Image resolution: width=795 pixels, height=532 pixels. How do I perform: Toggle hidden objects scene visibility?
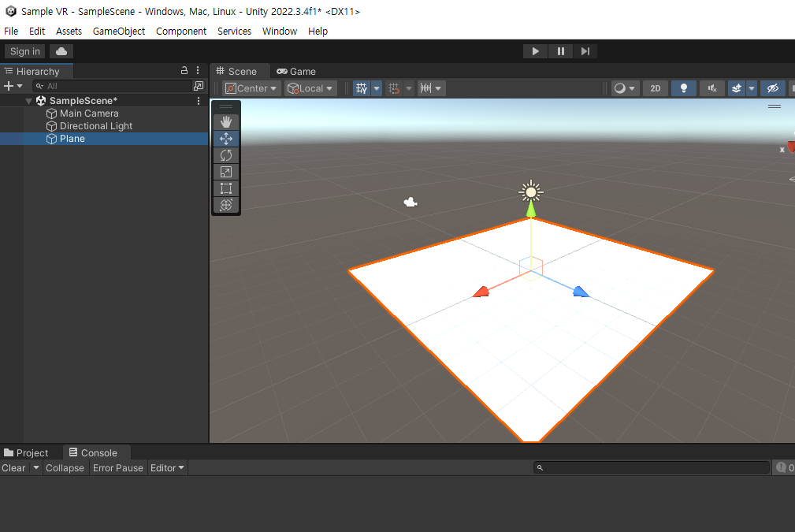click(x=772, y=88)
